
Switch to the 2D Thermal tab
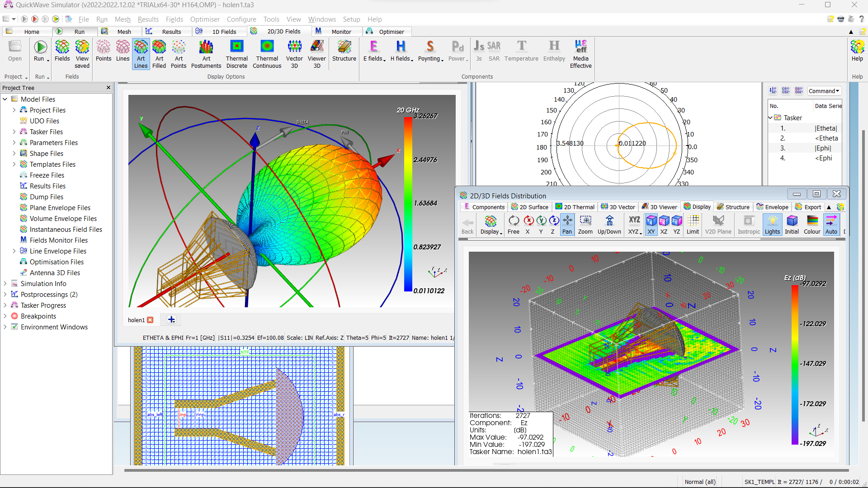pos(575,207)
